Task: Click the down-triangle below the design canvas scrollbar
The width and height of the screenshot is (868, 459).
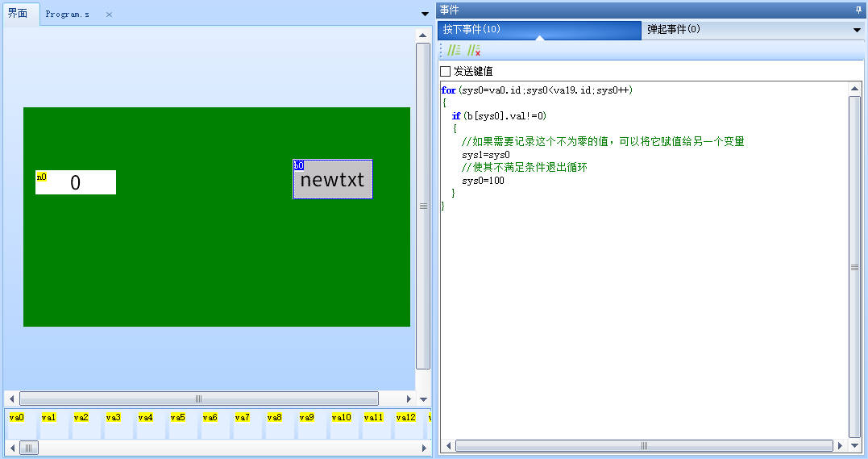Action: [x=423, y=398]
